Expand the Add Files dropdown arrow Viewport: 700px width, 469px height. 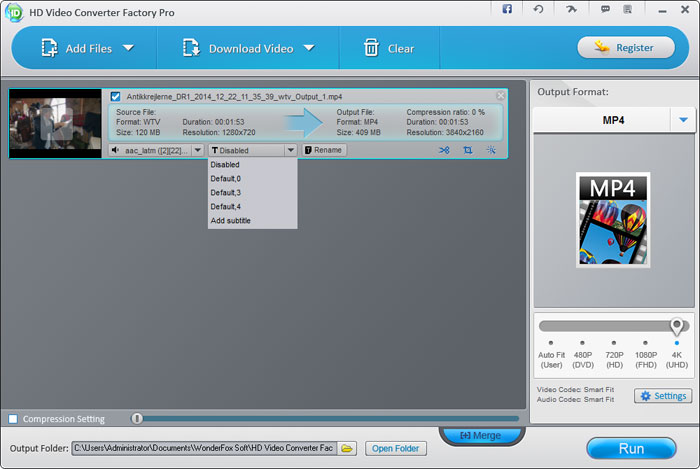(129, 48)
